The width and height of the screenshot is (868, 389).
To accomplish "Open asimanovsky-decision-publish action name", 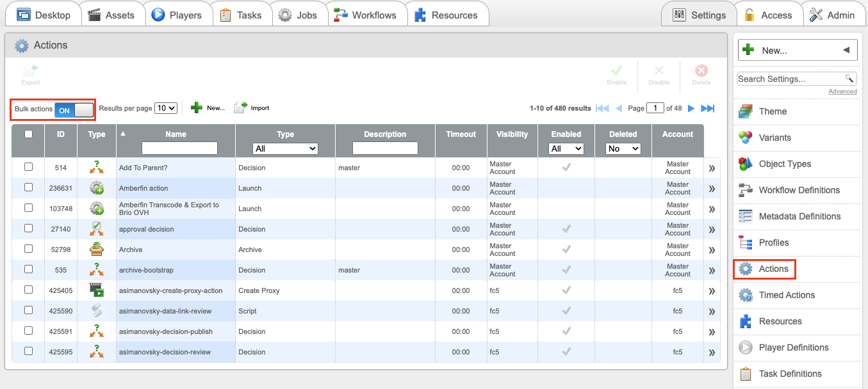I will click(x=166, y=331).
